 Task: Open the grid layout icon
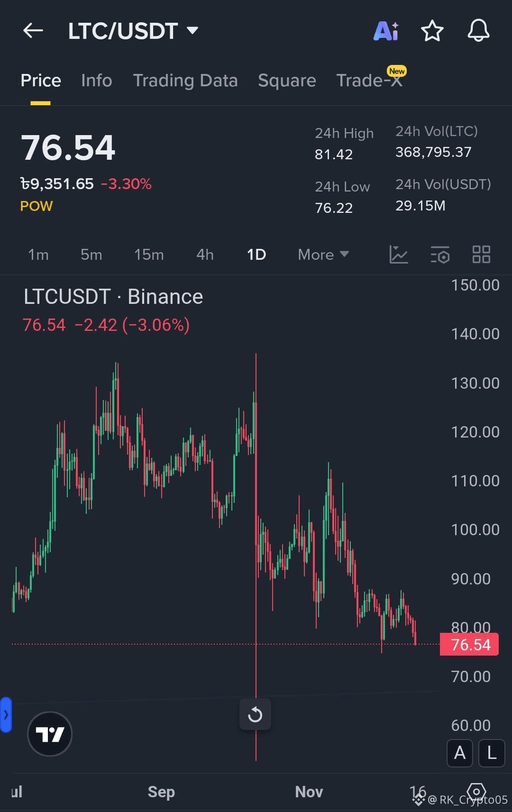(x=481, y=255)
